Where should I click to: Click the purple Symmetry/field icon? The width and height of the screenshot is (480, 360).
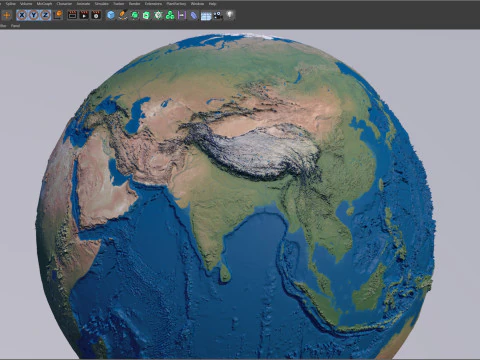tap(182, 15)
